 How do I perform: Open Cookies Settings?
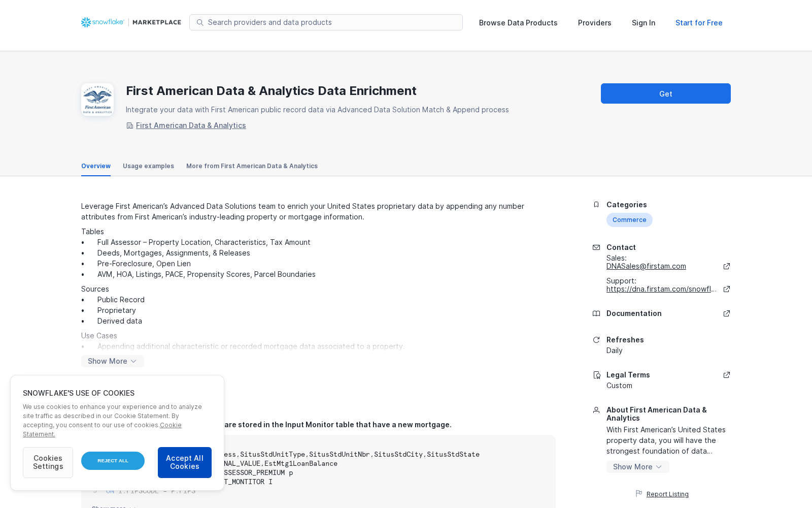(48, 462)
